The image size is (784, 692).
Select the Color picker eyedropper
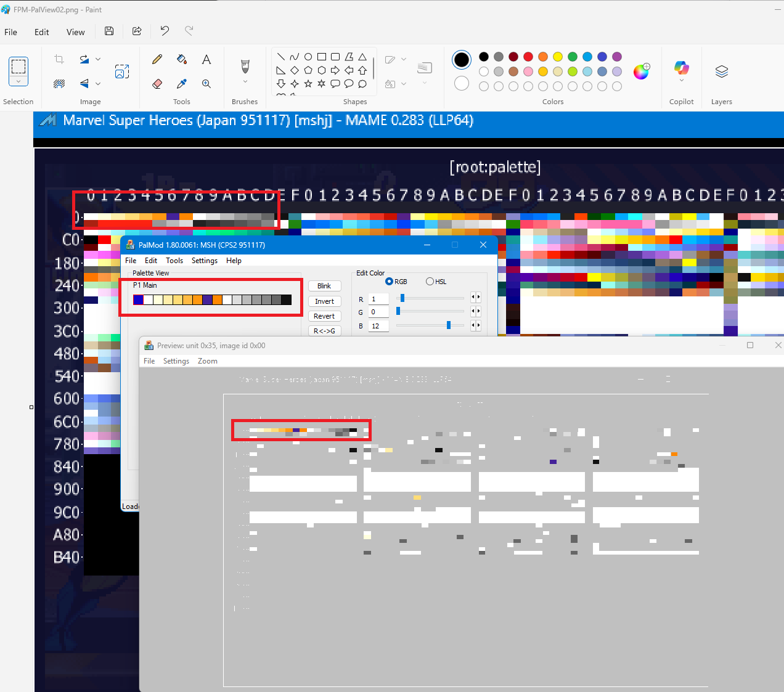coord(182,83)
